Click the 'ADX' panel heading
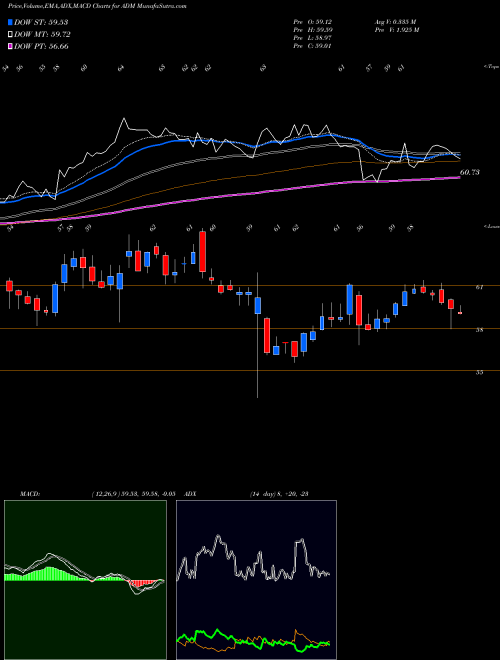This screenshot has height=660, width=500. click(x=191, y=494)
